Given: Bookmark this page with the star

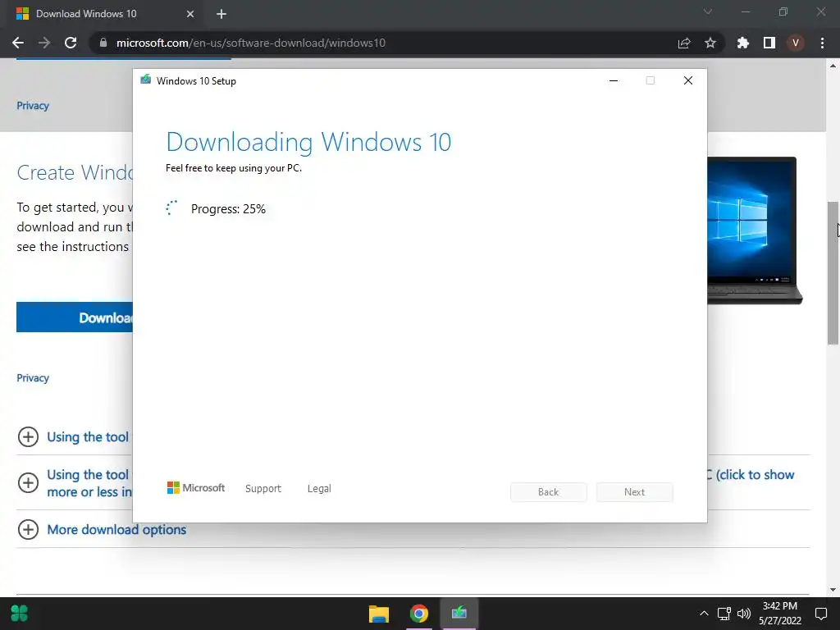Looking at the screenshot, I should tap(710, 43).
